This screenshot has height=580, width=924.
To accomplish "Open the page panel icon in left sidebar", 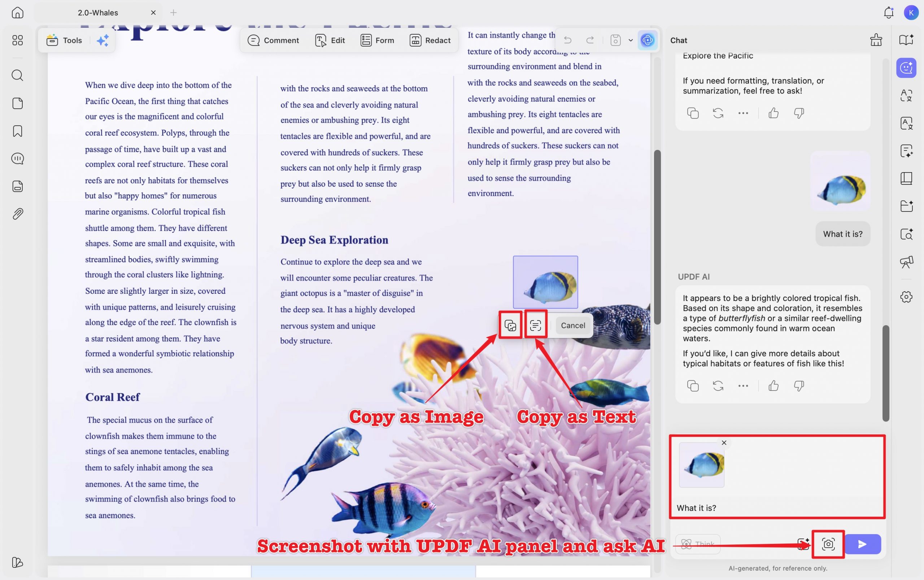I will click(18, 103).
